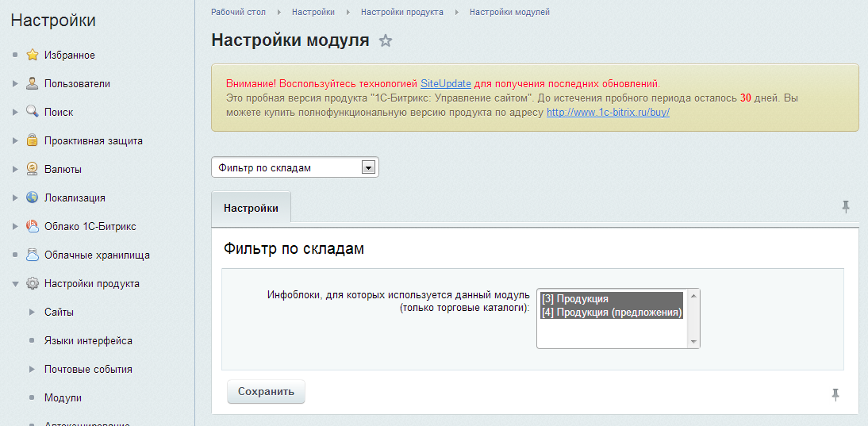This screenshot has height=426, width=868.
Task: Pin the tab panel using top pushpin
Action: [846, 207]
